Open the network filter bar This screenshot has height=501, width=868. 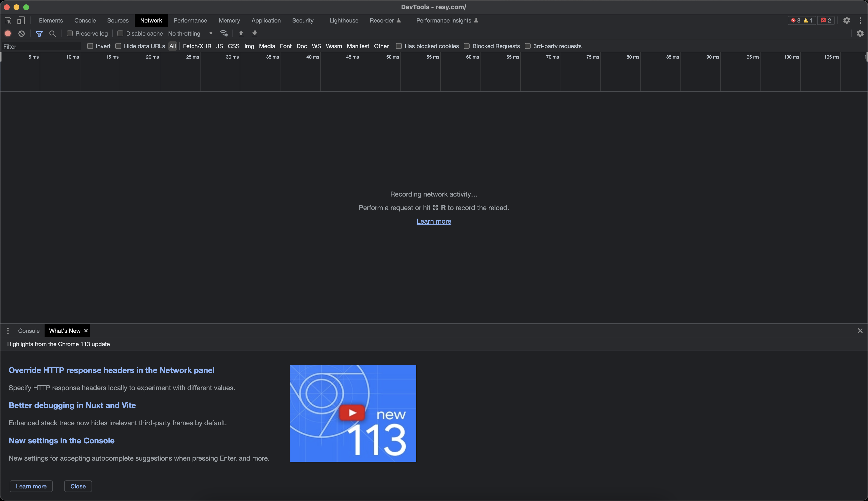point(39,33)
